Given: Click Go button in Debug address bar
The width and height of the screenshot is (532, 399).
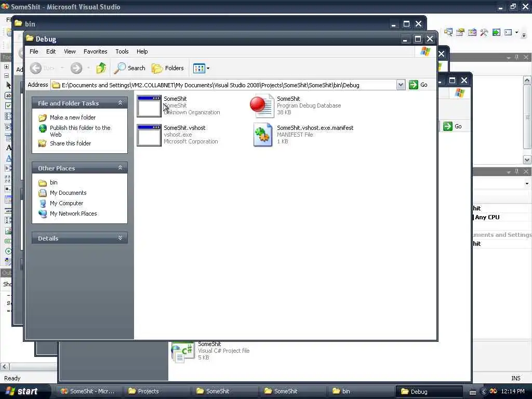Looking at the screenshot, I should [418, 85].
